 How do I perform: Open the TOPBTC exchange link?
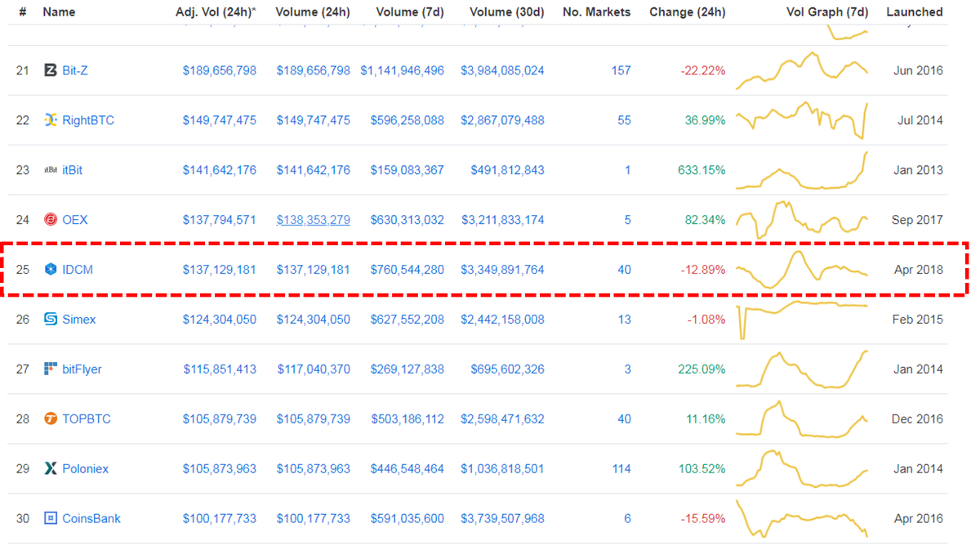pyautogui.click(x=87, y=418)
